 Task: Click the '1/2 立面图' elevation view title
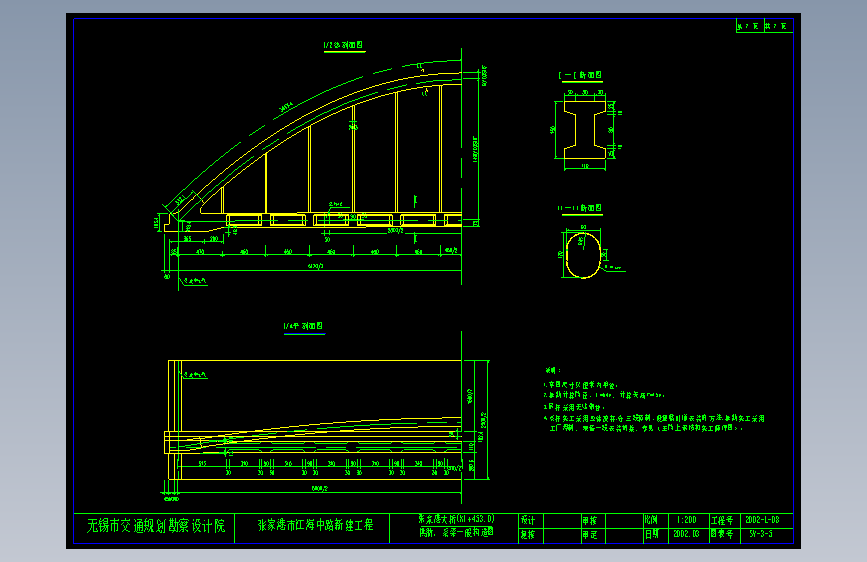[343, 45]
